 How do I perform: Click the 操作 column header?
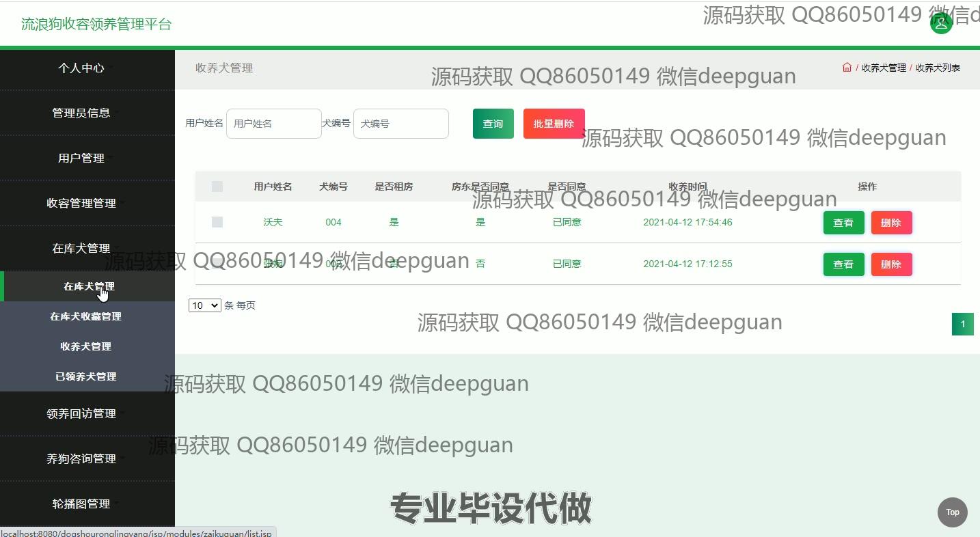tap(867, 187)
